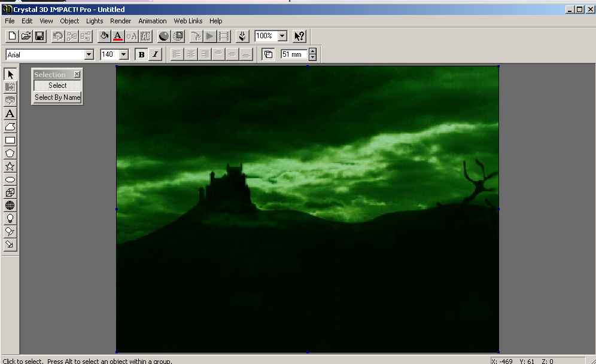Click the film strip animation icon

(224, 36)
